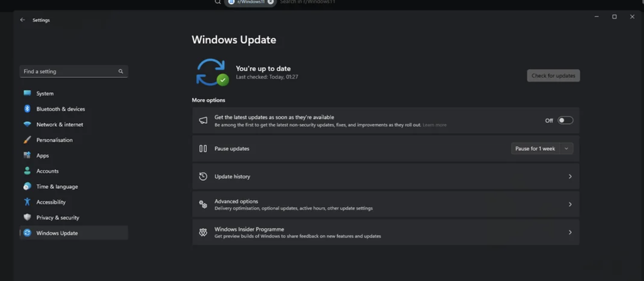Open Network & internet settings
644x281 pixels.
click(x=73, y=124)
